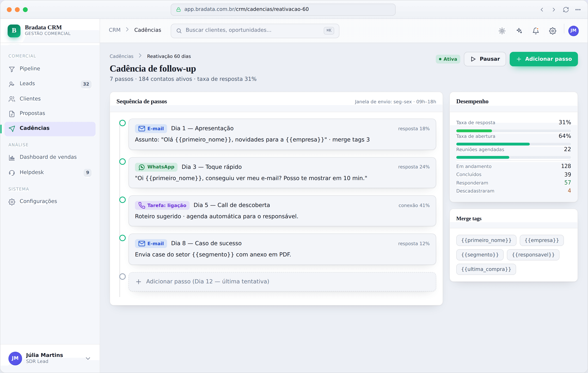Click the CRM breadcrumb in top bar

(114, 30)
